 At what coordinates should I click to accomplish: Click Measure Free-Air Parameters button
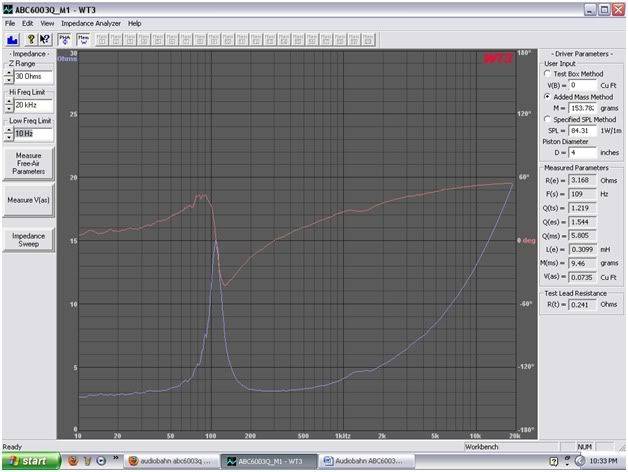tap(28, 163)
